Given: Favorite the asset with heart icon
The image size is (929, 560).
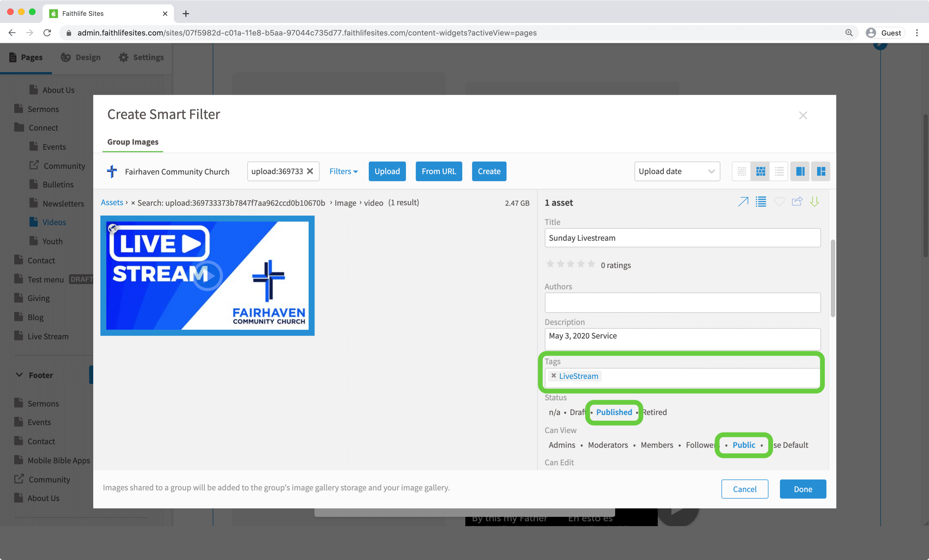Looking at the screenshot, I should (x=779, y=202).
